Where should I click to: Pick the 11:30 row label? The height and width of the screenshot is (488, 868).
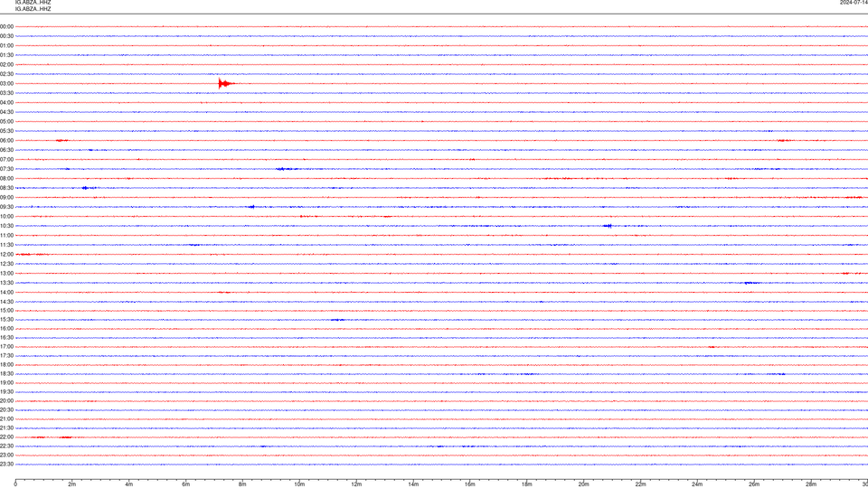pyautogui.click(x=6, y=245)
